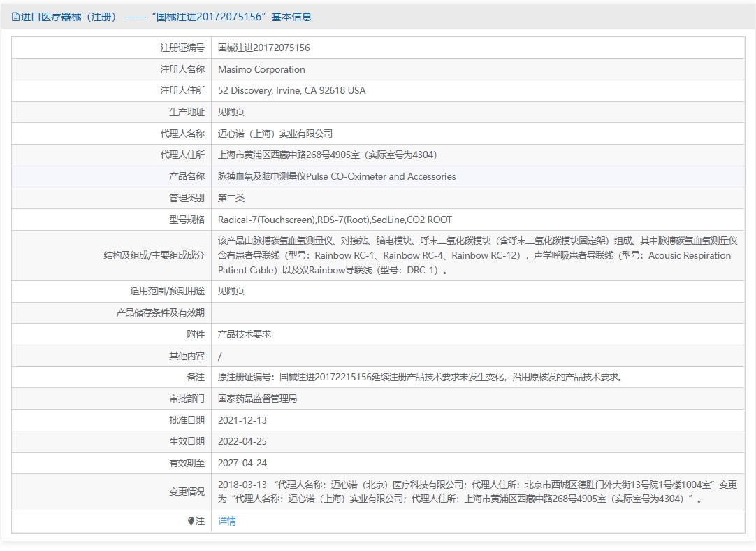Viewport: 756px width, 551px height.
Task: Select the 代理人住所 label
Action: pos(182,155)
